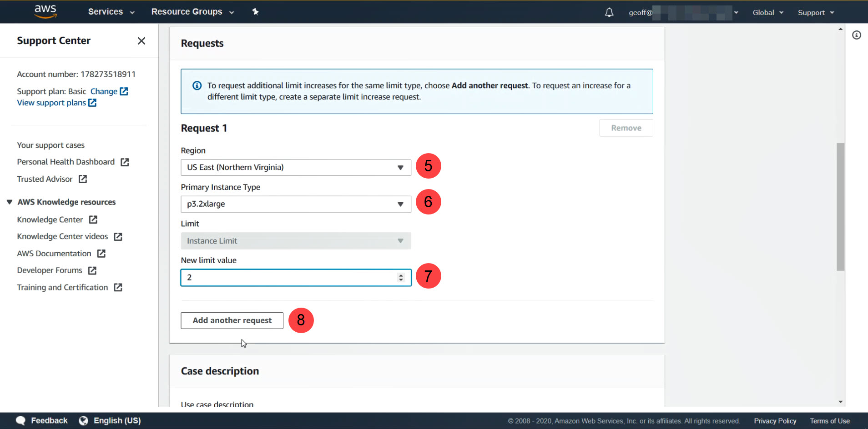Click external link icon next to Change
This screenshot has height=429, width=868.
pyautogui.click(x=124, y=91)
